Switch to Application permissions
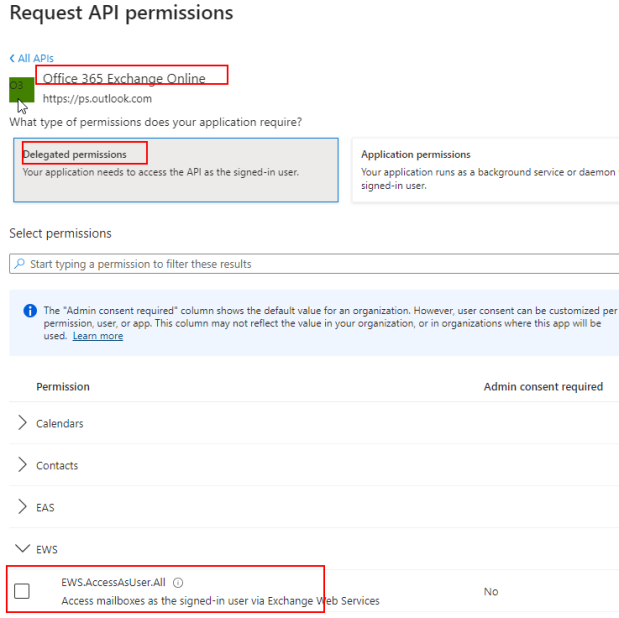Screen dimensions: 619x618 486,169
